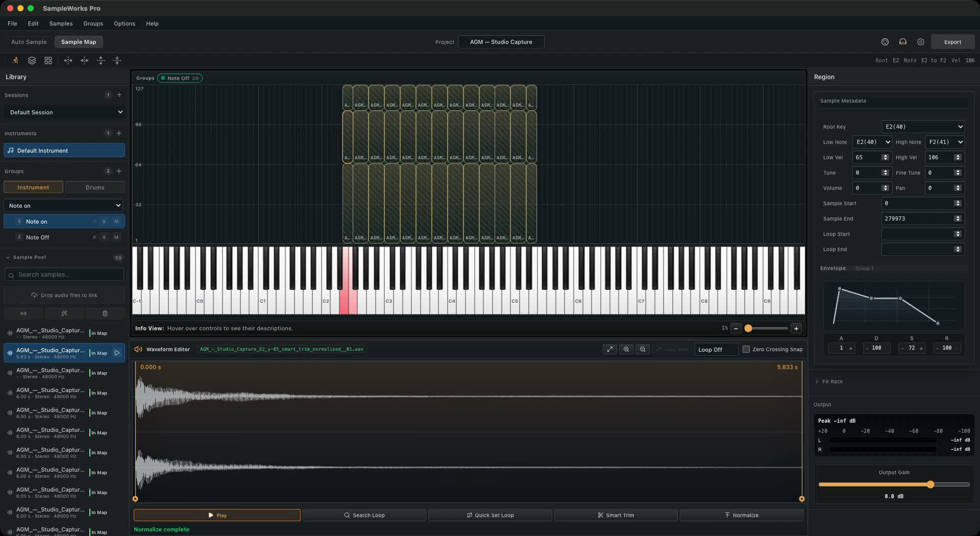Open settings gear icon in top bar
980x536 pixels.
coord(921,42)
